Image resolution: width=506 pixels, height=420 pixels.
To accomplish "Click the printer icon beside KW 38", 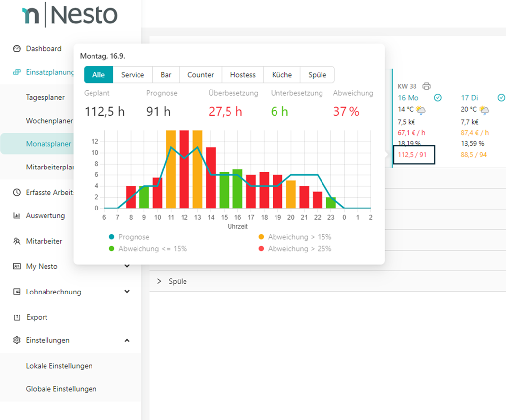I will pyautogui.click(x=426, y=86).
